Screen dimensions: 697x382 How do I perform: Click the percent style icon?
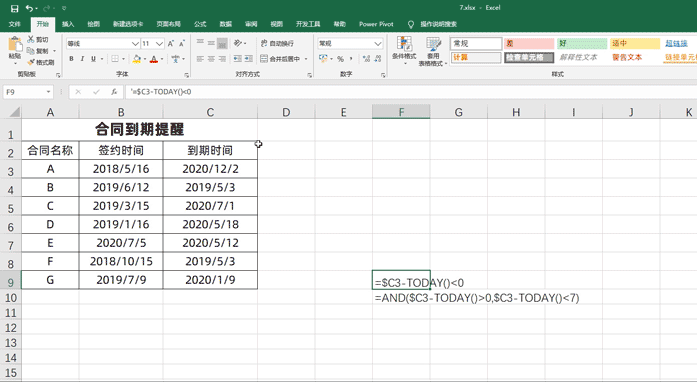[340, 59]
